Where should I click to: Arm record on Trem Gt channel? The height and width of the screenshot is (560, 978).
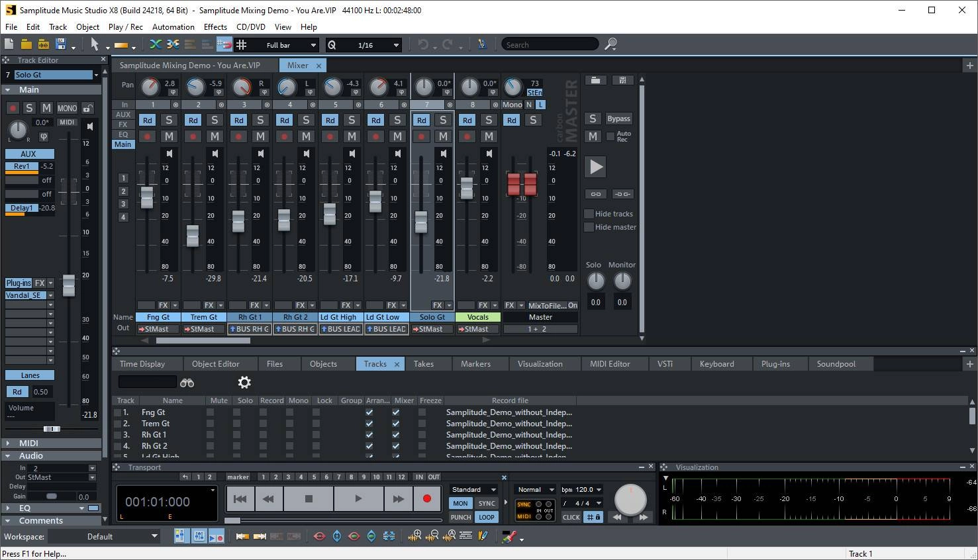pyautogui.click(x=193, y=136)
